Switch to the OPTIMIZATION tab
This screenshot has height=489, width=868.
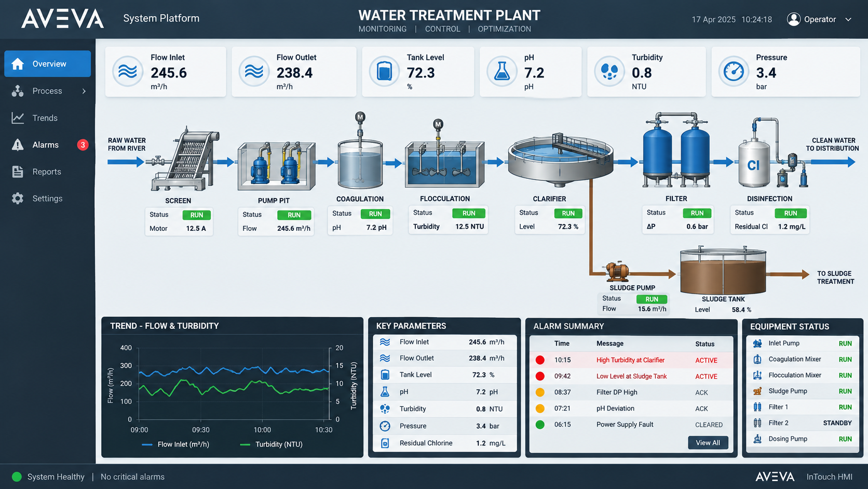click(x=505, y=29)
